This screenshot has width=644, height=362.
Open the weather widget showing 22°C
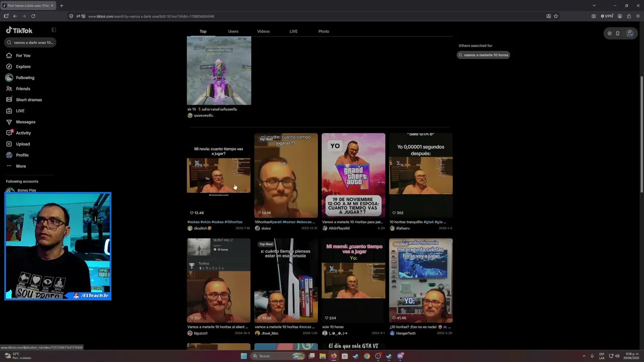tap(18, 356)
